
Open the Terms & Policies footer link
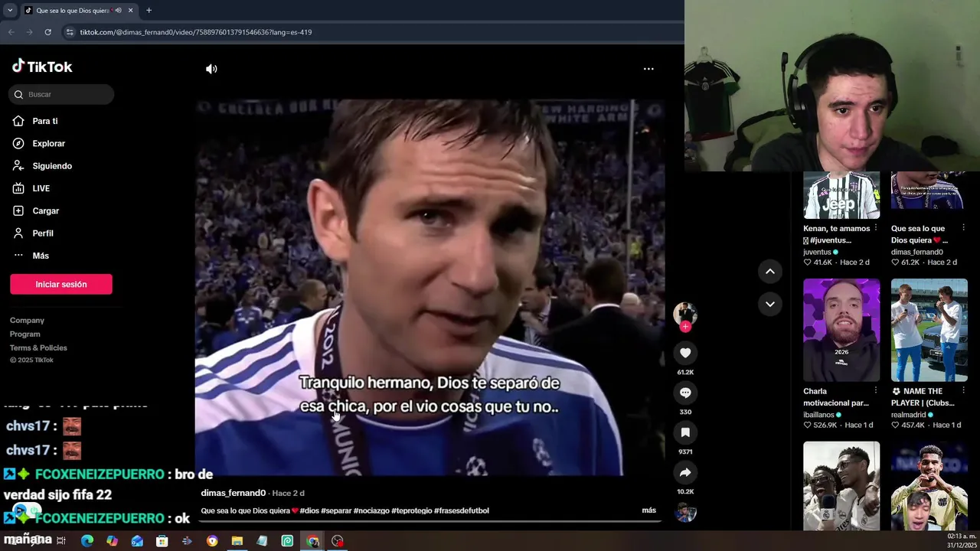(38, 348)
